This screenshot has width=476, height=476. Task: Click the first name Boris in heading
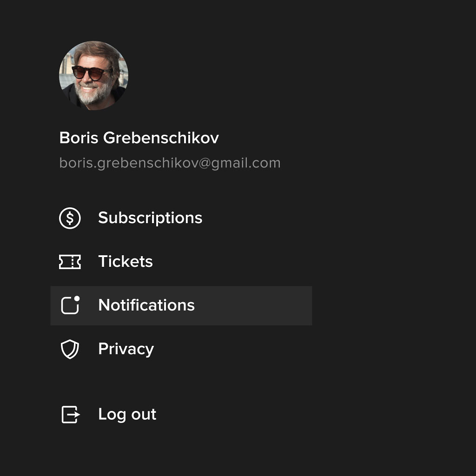pyautogui.click(x=79, y=138)
